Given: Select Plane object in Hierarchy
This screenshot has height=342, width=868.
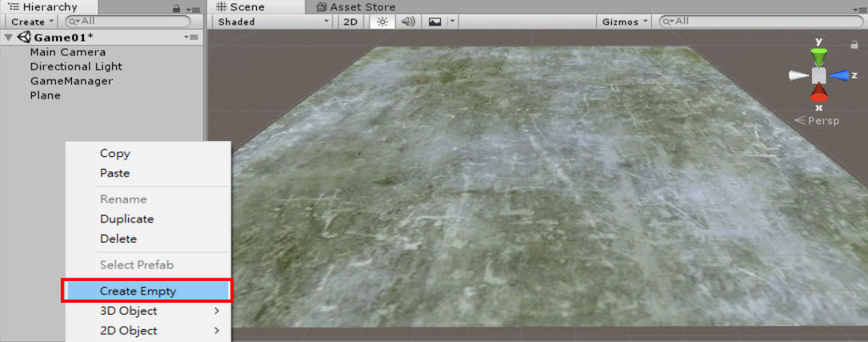Looking at the screenshot, I should (46, 95).
